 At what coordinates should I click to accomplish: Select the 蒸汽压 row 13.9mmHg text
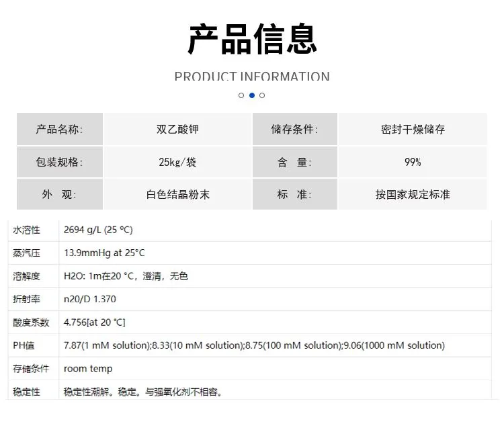[104, 253]
